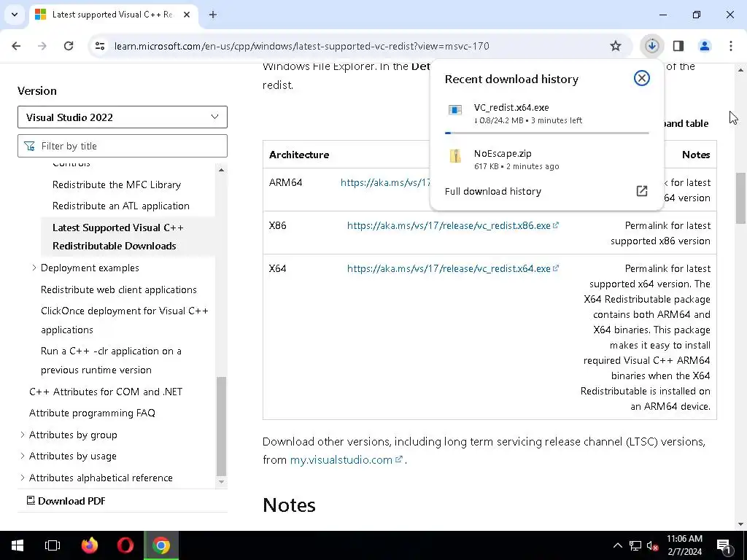Go forward with the forward arrow
747x560 pixels.
tap(42, 46)
